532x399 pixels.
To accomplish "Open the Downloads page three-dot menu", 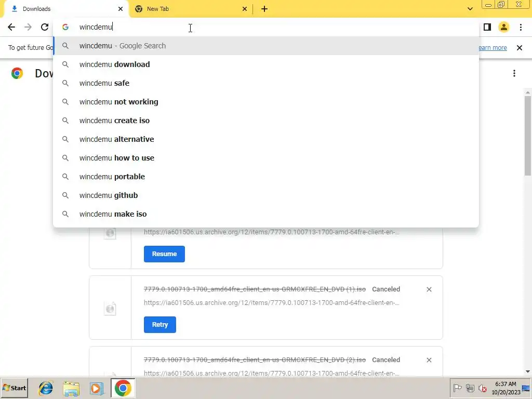I will 514,73.
